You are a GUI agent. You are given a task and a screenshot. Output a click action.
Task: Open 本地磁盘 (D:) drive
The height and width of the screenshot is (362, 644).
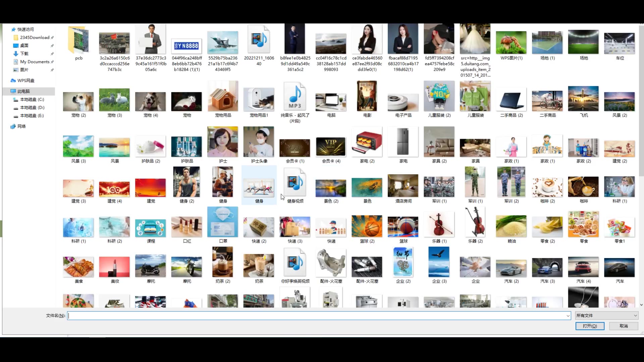32,108
